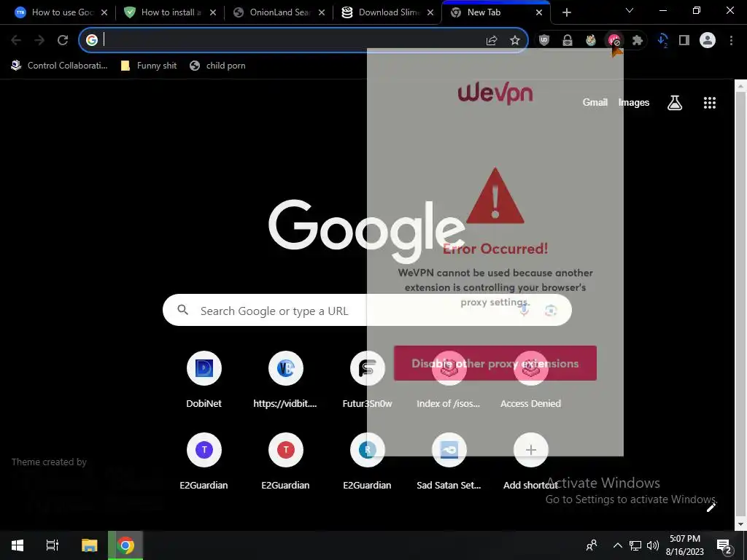The image size is (747, 560).
Task: Open E2Guardian shortcut with red T
Action: 285,461
